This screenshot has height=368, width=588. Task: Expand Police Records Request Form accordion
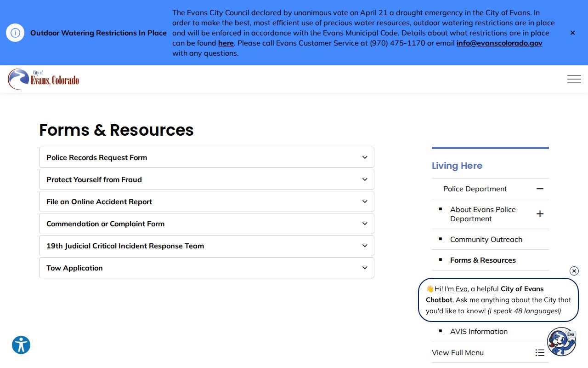[x=207, y=157]
